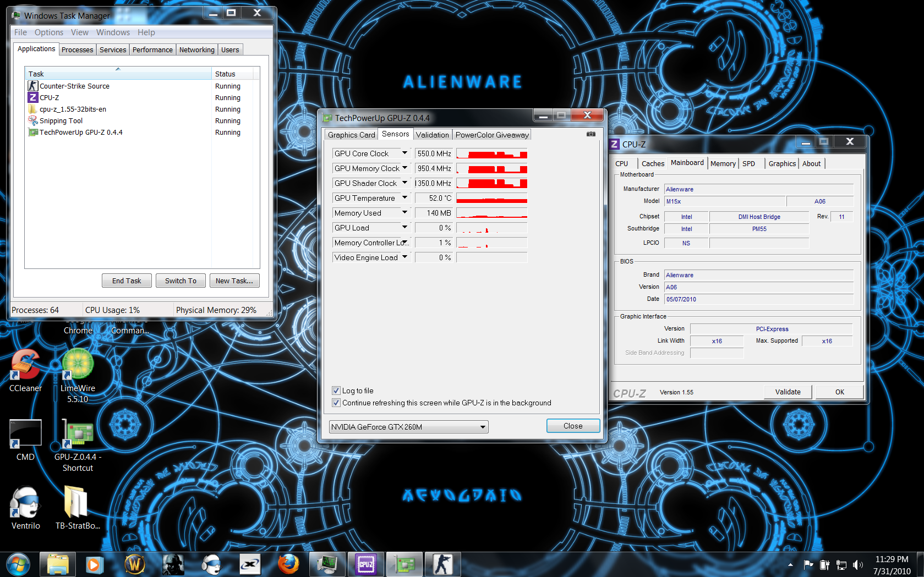Open the GPU-Z.0.4.4 Shortcut desktop icon
This screenshot has width=924, height=577.
pyautogui.click(x=78, y=444)
